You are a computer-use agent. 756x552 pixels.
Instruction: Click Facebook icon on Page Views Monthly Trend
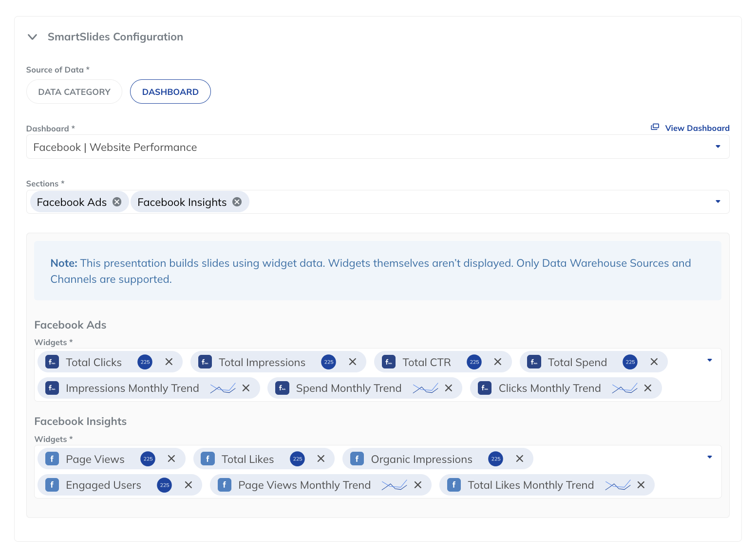[225, 485]
